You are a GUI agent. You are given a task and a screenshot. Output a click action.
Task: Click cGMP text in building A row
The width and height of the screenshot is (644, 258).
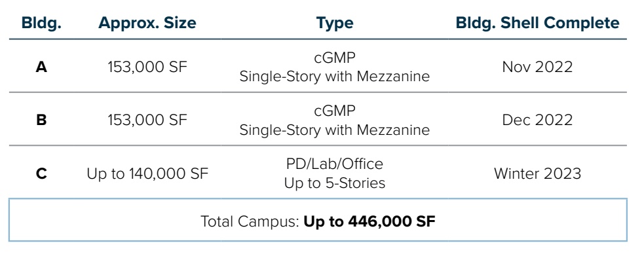pyautogui.click(x=334, y=58)
